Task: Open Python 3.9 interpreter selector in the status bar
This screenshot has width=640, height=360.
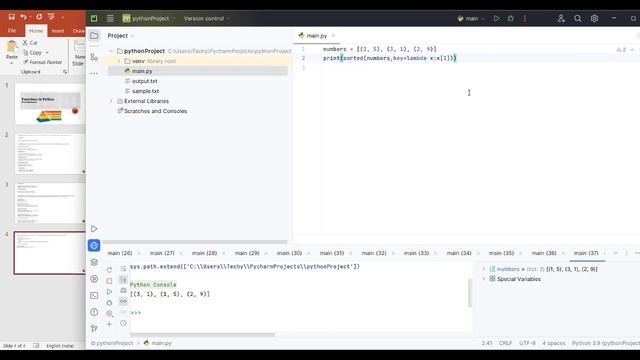Action: [x=606, y=343]
